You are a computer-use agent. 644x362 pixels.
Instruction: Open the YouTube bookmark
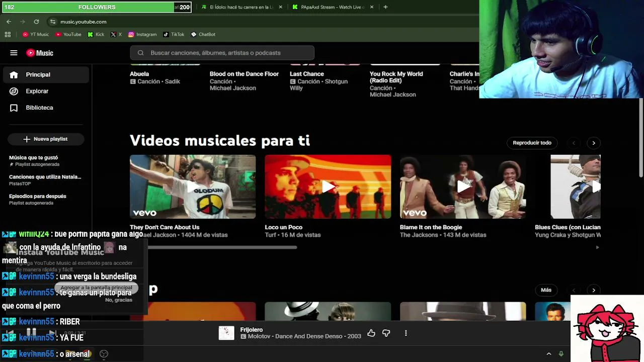(68, 34)
